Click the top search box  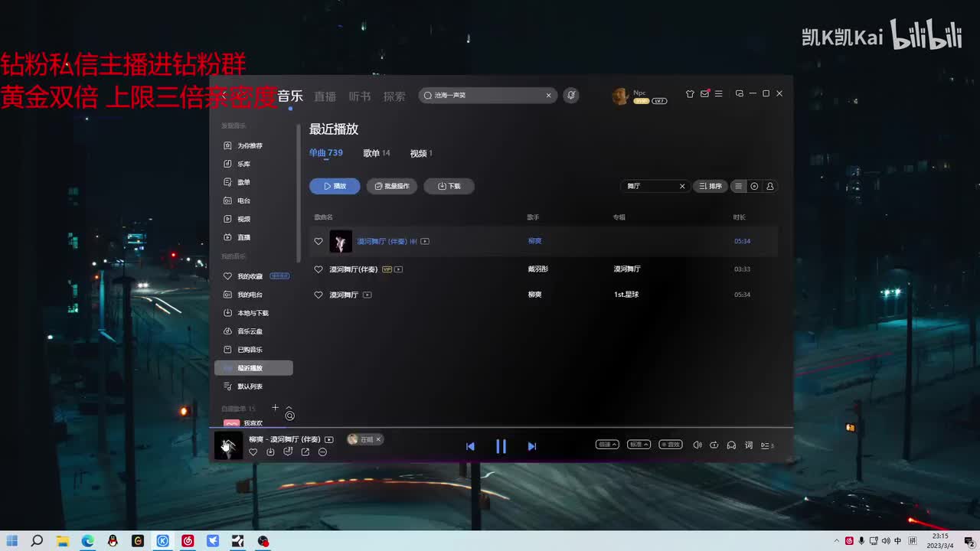(x=487, y=96)
